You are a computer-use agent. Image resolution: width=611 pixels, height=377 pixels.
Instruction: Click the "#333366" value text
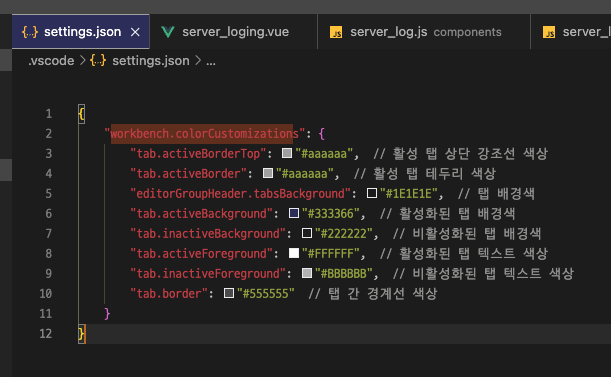(330, 214)
